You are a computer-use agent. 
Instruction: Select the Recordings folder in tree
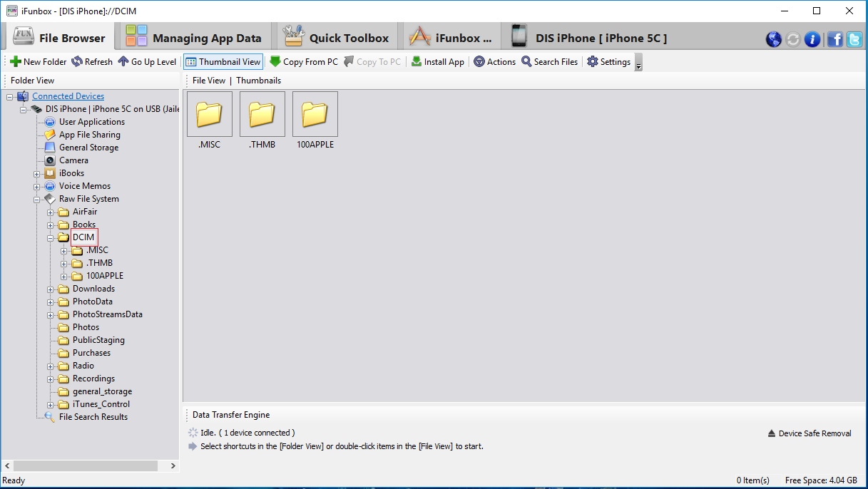(x=93, y=379)
